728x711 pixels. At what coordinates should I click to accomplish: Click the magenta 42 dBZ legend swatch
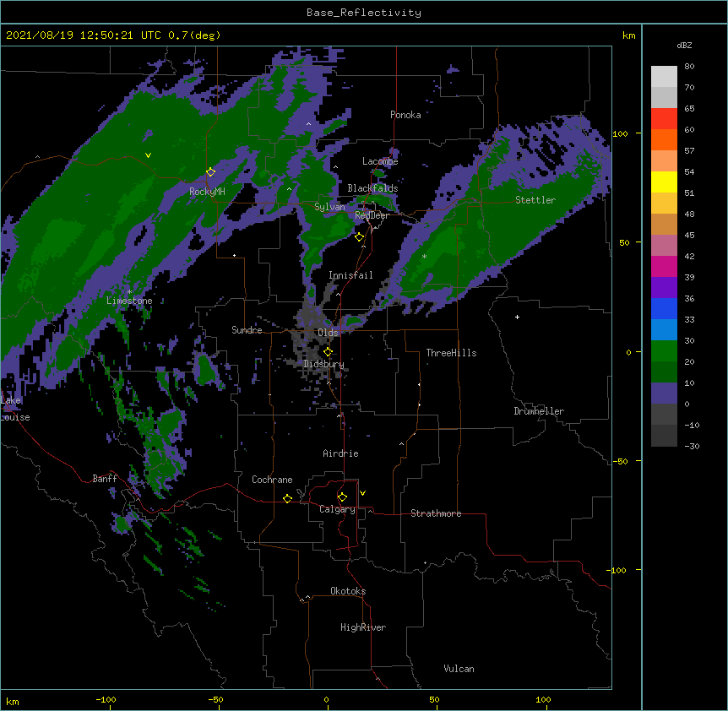pos(664,266)
